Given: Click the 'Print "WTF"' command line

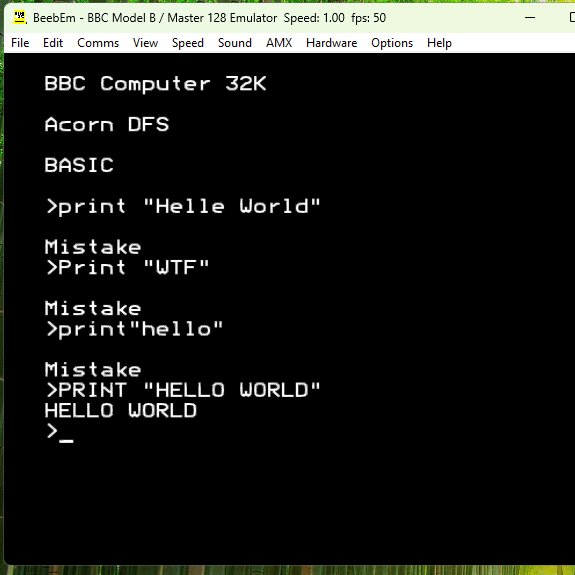Looking at the screenshot, I should pyautogui.click(x=127, y=267).
